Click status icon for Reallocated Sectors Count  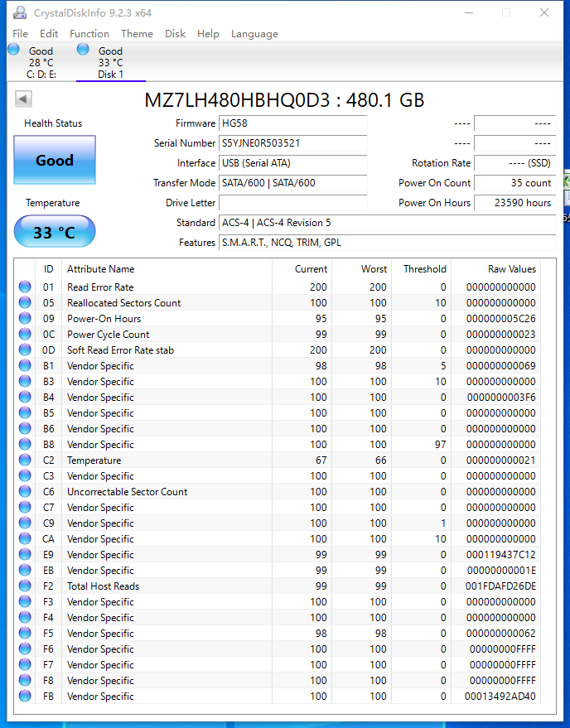pyautogui.click(x=25, y=303)
